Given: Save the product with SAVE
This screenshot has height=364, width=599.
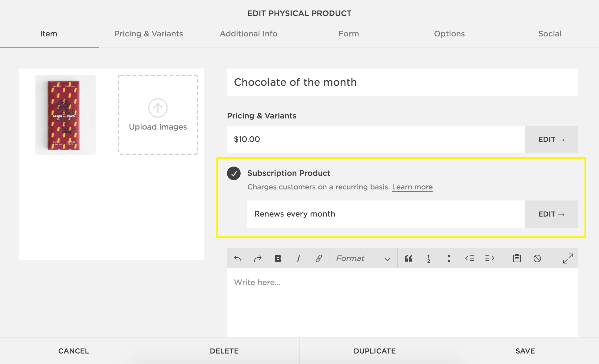Looking at the screenshot, I should tap(525, 351).
